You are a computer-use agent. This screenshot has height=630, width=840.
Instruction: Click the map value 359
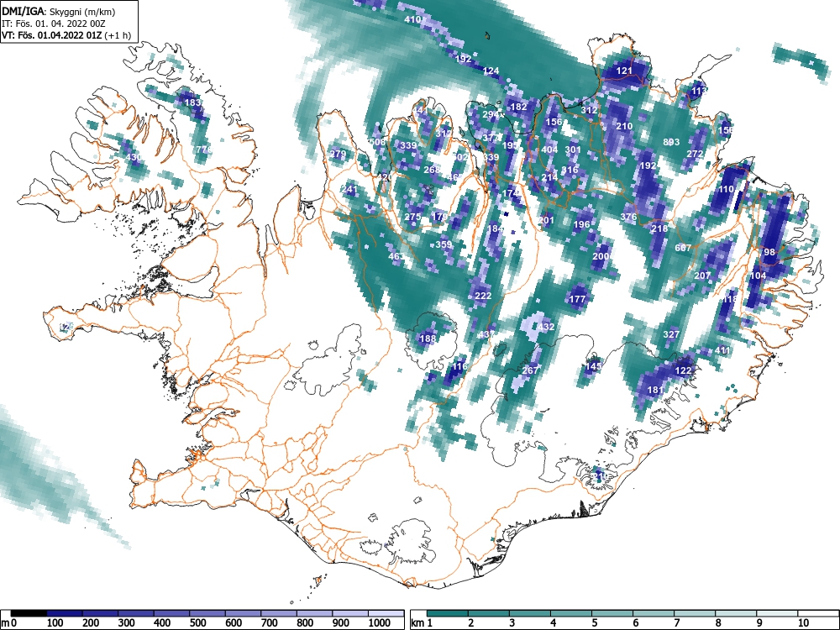[x=444, y=244]
